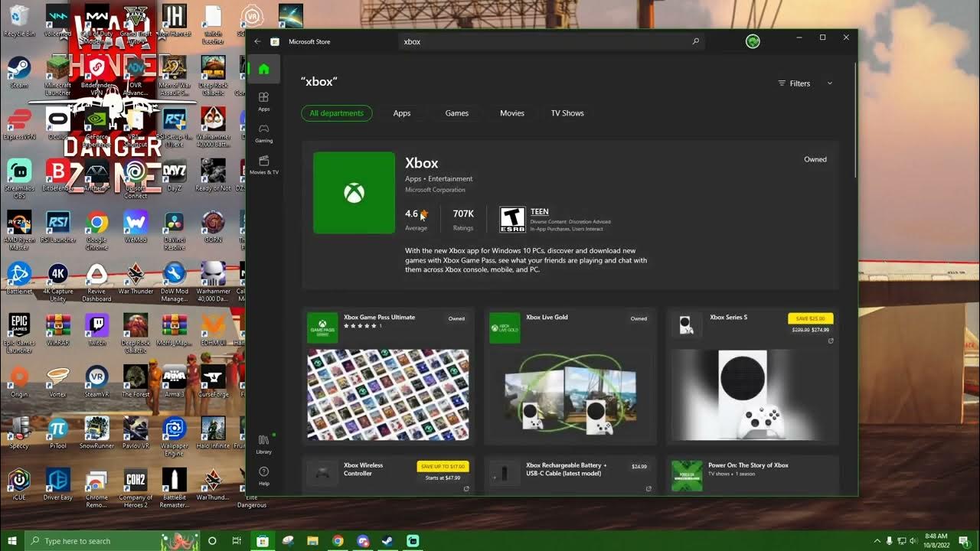Image resolution: width=980 pixels, height=551 pixels.
Task: Open Power On: The Story of Xbox
Action: click(x=753, y=475)
